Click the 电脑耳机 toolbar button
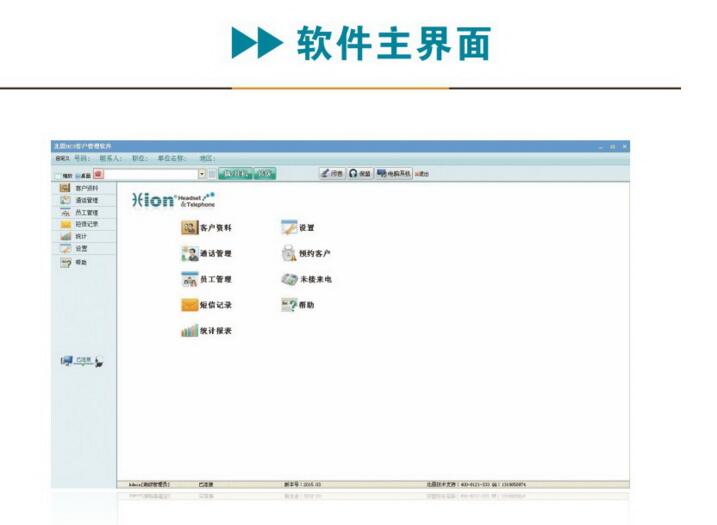Viewport: 717px width, 525px height. [x=393, y=174]
